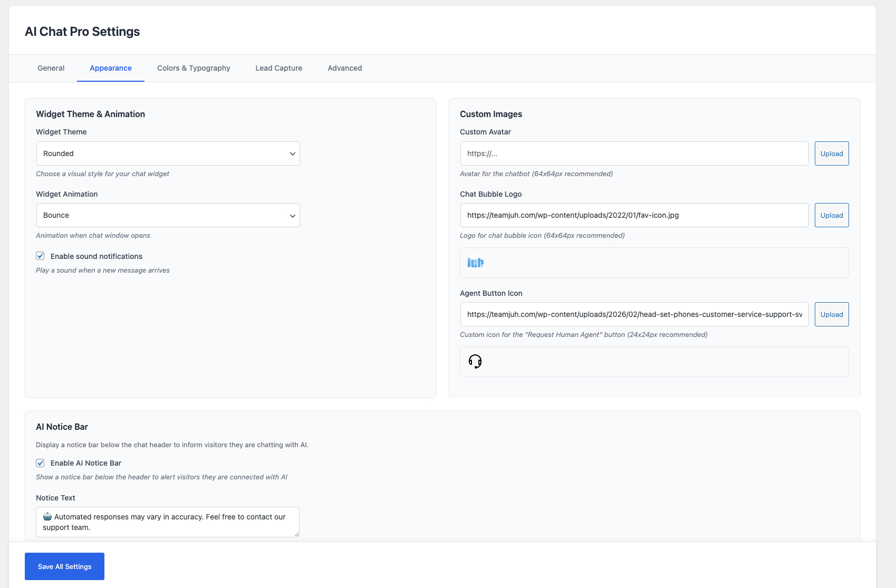Open the Widget Animation dropdown
896x588 pixels.
(168, 215)
